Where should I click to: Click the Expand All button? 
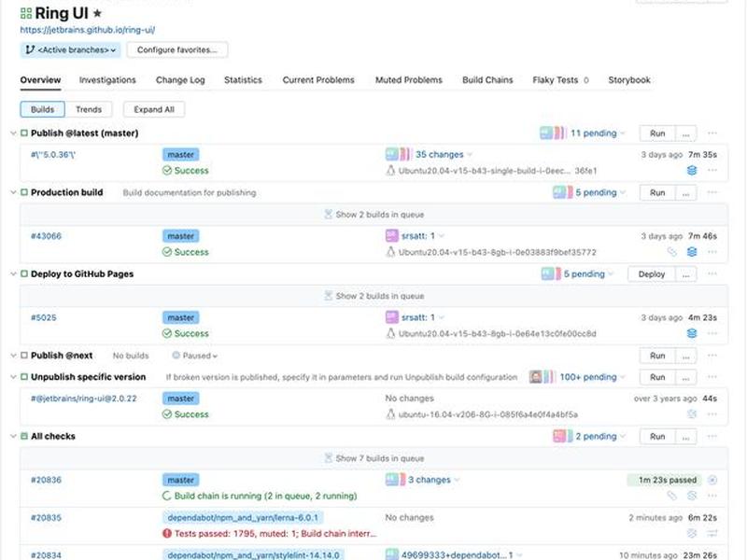coord(154,109)
